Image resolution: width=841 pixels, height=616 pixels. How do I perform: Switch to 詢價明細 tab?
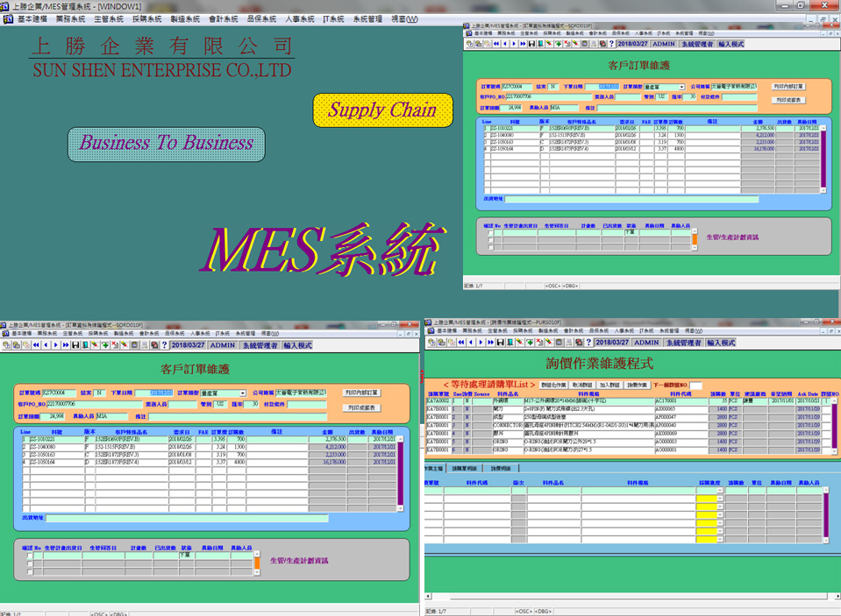tap(501, 468)
